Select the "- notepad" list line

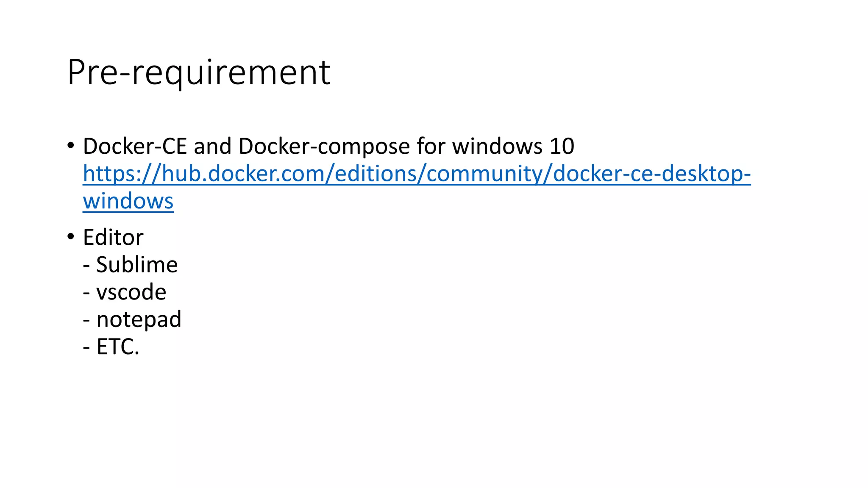point(132,320)
